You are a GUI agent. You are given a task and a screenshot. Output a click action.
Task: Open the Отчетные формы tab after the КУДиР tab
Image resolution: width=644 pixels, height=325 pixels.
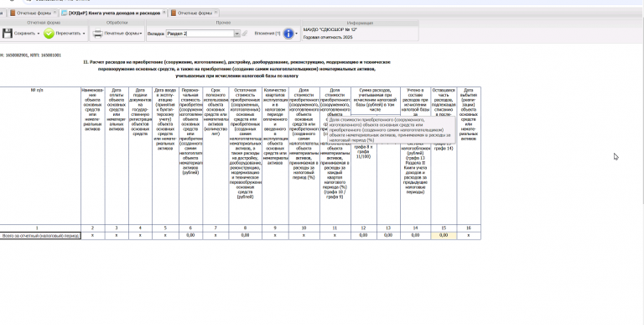click(195, 13)
